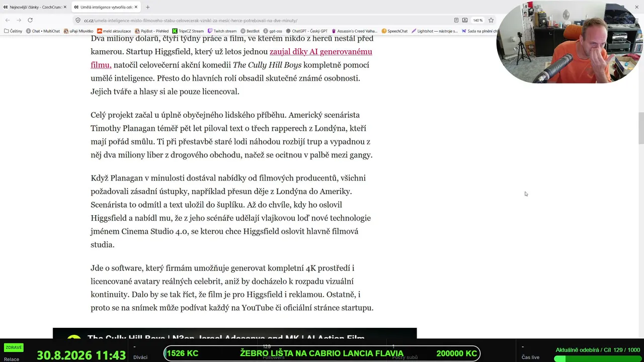644x362 pixels.
Task: Open the ChatGPT - Český GPT bookmark
Action: 306,31
